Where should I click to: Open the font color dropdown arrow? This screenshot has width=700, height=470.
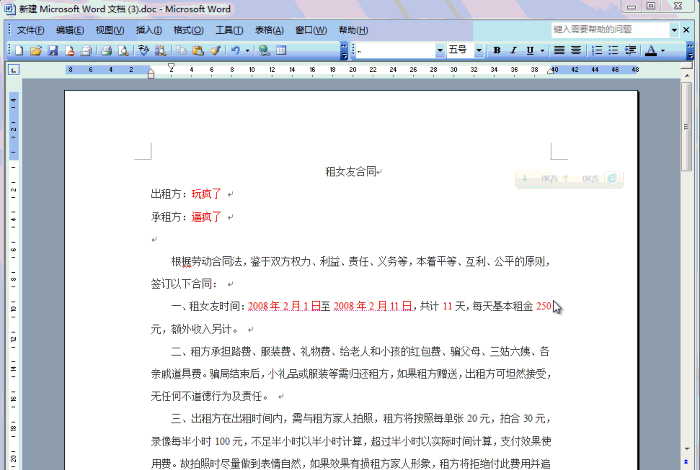point(663,50)
